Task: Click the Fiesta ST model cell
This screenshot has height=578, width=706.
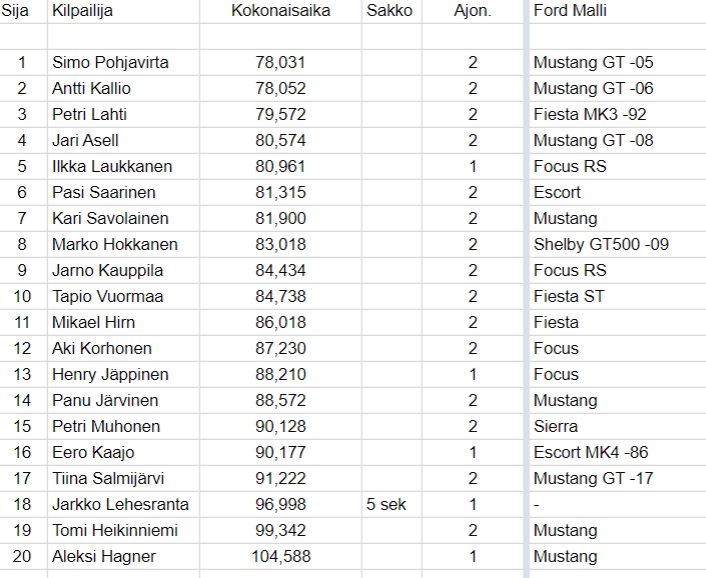Action: (x=569, y=296)
